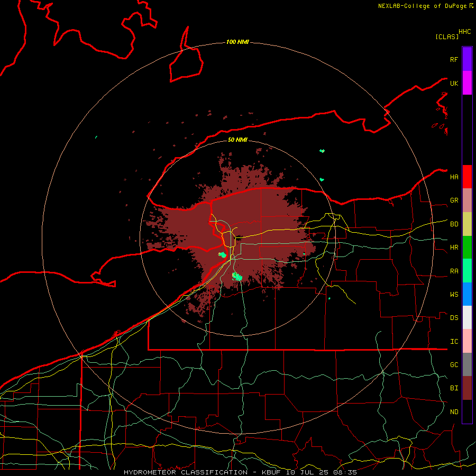476x476 pixels.
Task: Click the 08:35 timestamp
Action: click(345, 472)
